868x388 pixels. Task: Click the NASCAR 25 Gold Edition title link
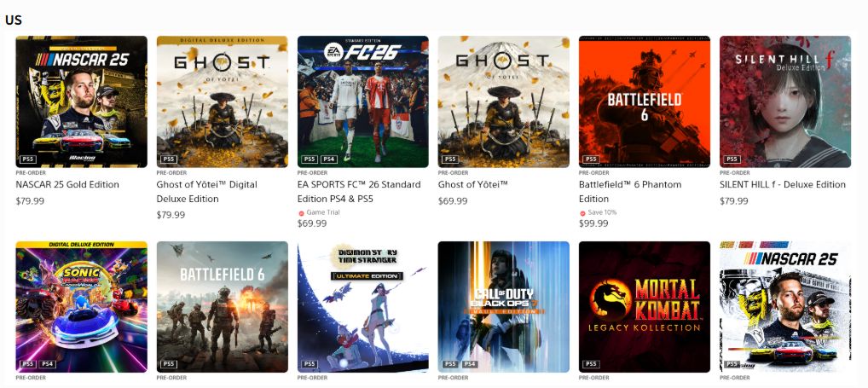67,184
